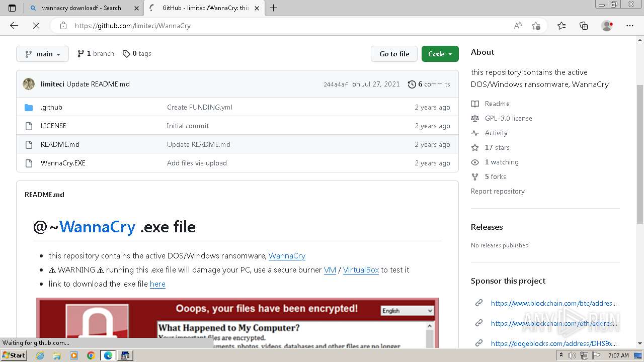Click the here download link
This screenshot has width=644, height=362.
click(157, 284)
